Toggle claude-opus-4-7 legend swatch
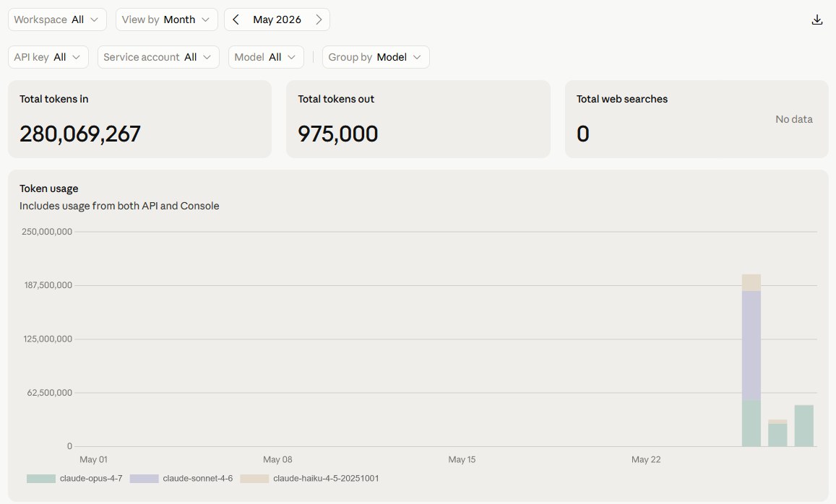 tap(41, 479)
